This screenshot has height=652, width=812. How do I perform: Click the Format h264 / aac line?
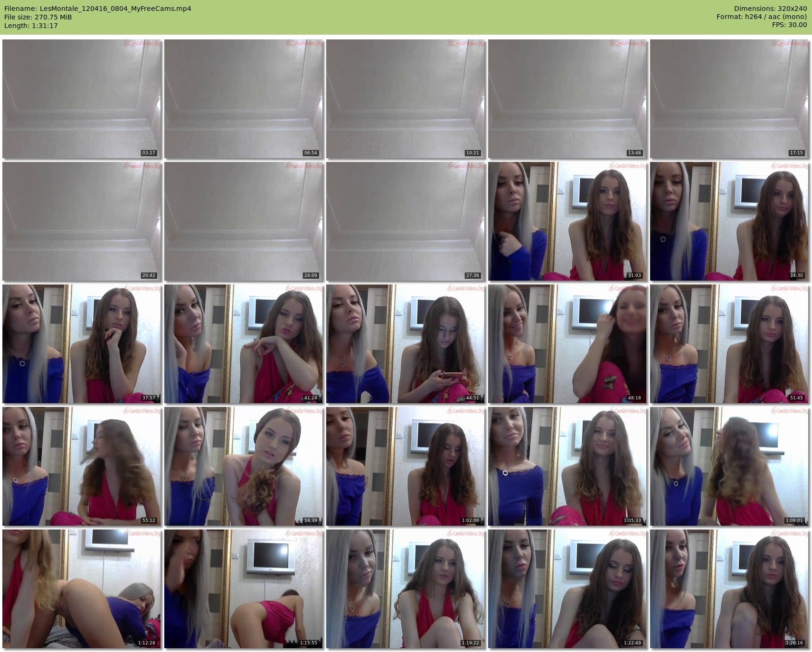point(761,17)
